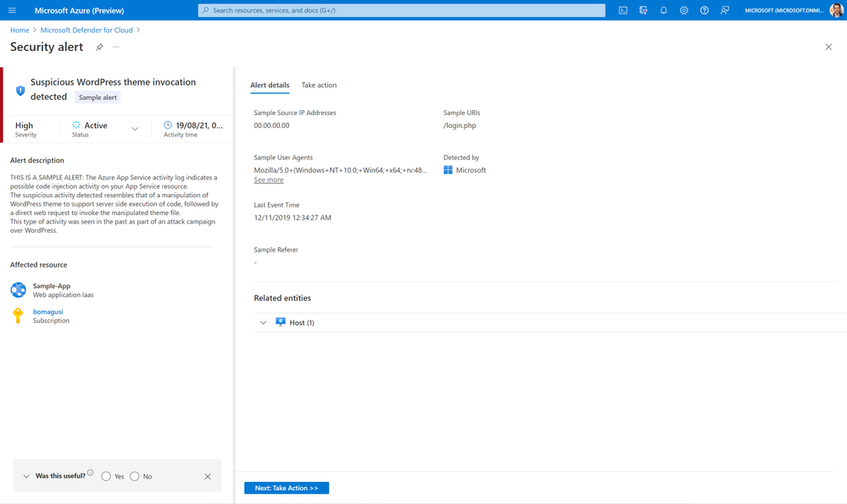Viewport: 847px width, 504px height.
Task: Select No for Was this useful
Action: pos(135,477)
